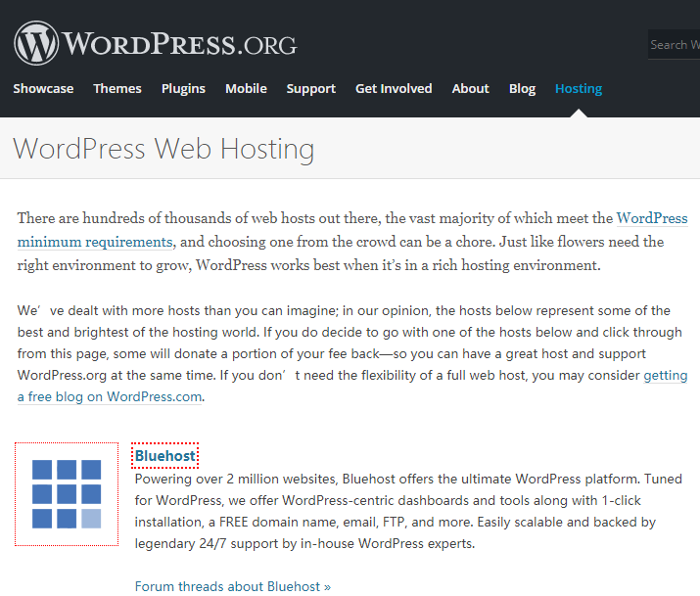Select the highlighted Hosting tab
Viewport: 700px width, 596px height.
click(x=579, y=88)
